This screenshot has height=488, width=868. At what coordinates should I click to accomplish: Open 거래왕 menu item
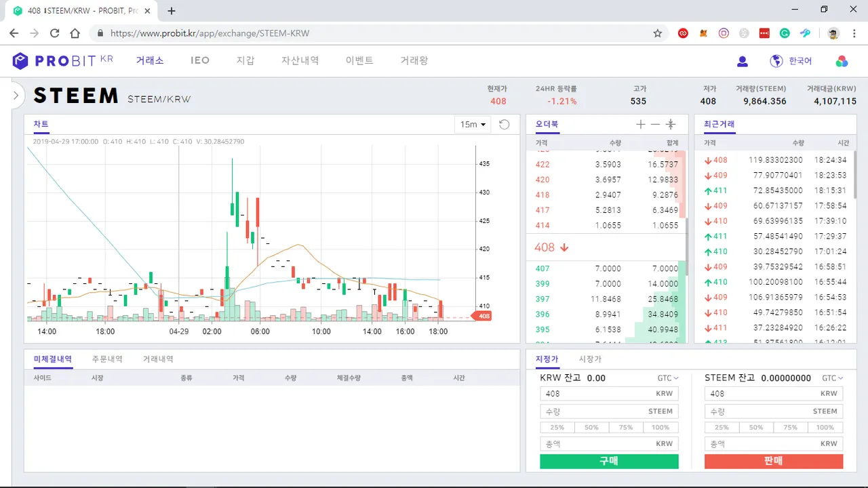point(414,60)
